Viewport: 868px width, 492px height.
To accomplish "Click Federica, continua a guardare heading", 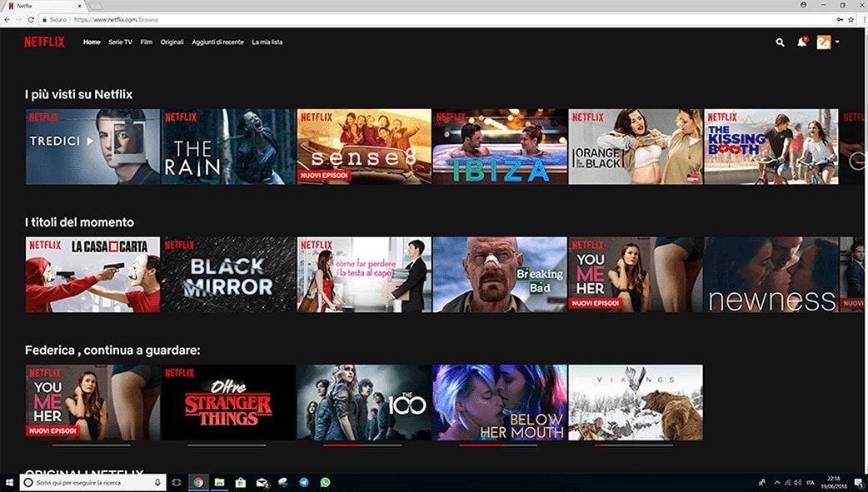I will (x=112, y=350).
